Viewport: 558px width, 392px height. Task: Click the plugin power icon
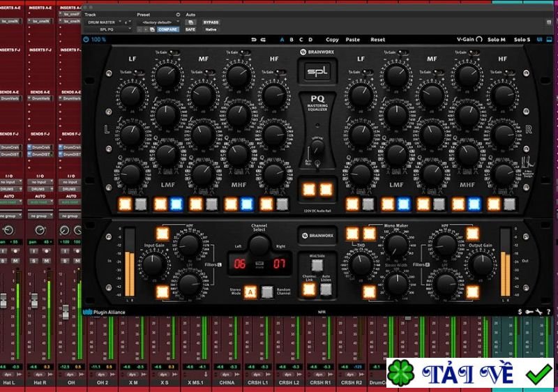point(86,40)
